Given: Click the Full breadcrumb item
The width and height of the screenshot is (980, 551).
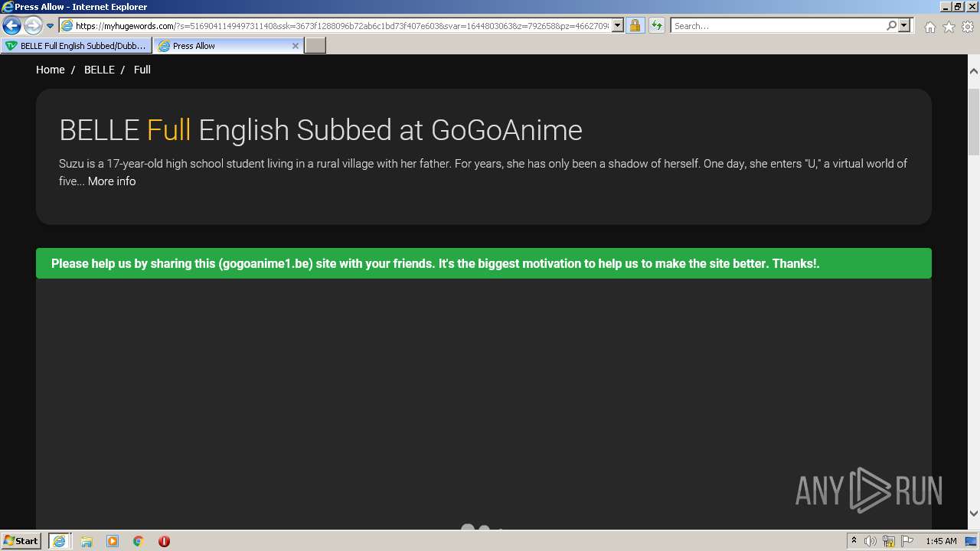Looking at the screenshot, I should [142, 70].
